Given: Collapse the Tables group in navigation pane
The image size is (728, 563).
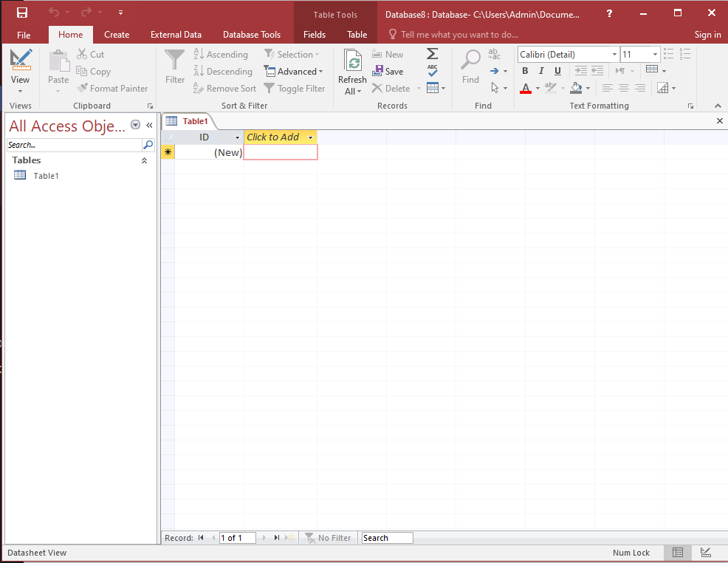Looking at the screenshot, I should click(144, 160).
